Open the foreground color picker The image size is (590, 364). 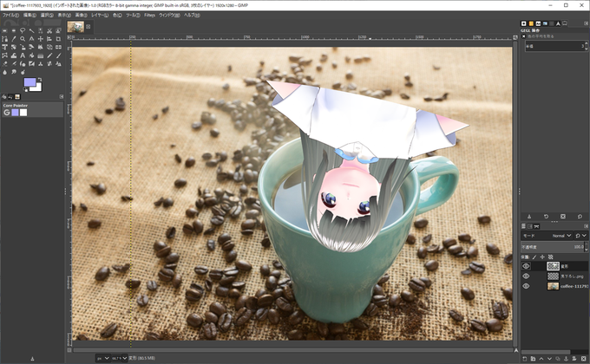click(x=29, y=82)
